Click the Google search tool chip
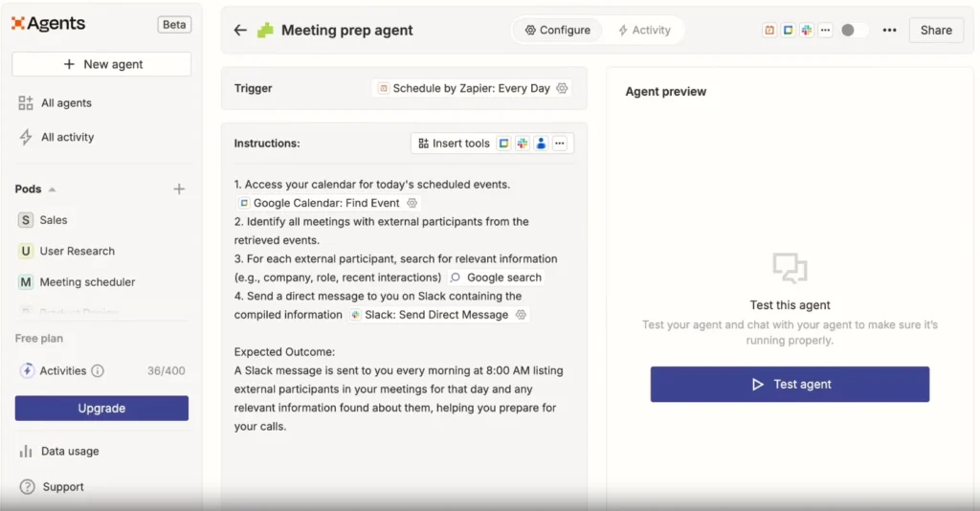This screenshot has height=511, width=980. click(497, 278)
